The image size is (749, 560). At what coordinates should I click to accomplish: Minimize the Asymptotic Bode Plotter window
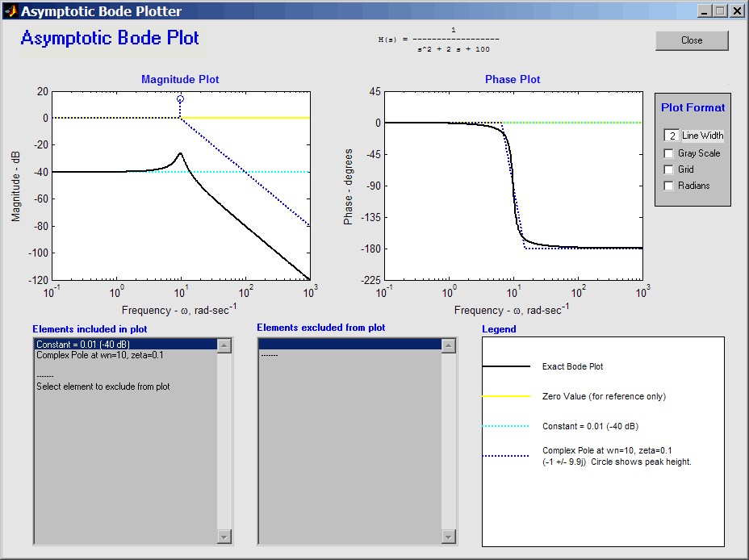pos(703,11)
